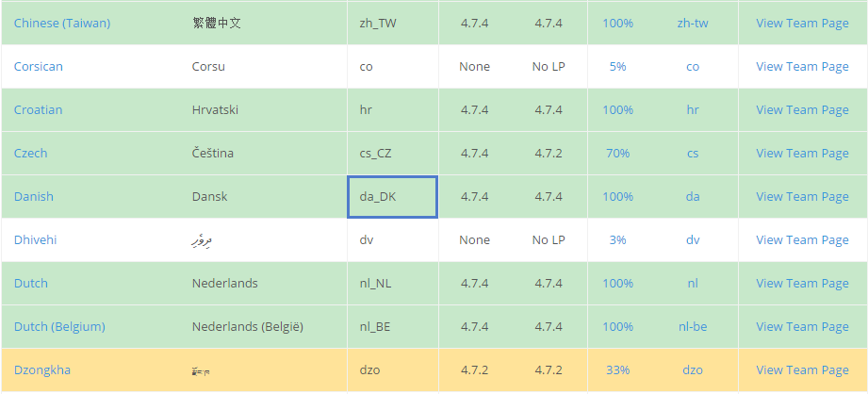Click the dzo subdomain link
Screen dimensions: 868x394
(x=693, y=369)
